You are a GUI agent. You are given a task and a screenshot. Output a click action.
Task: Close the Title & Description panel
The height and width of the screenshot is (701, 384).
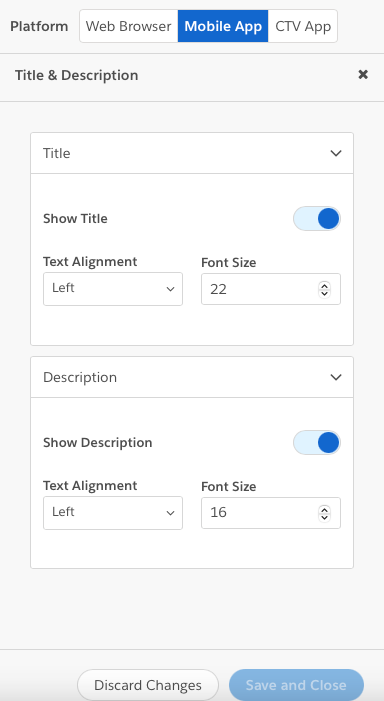tap(363, 75)
